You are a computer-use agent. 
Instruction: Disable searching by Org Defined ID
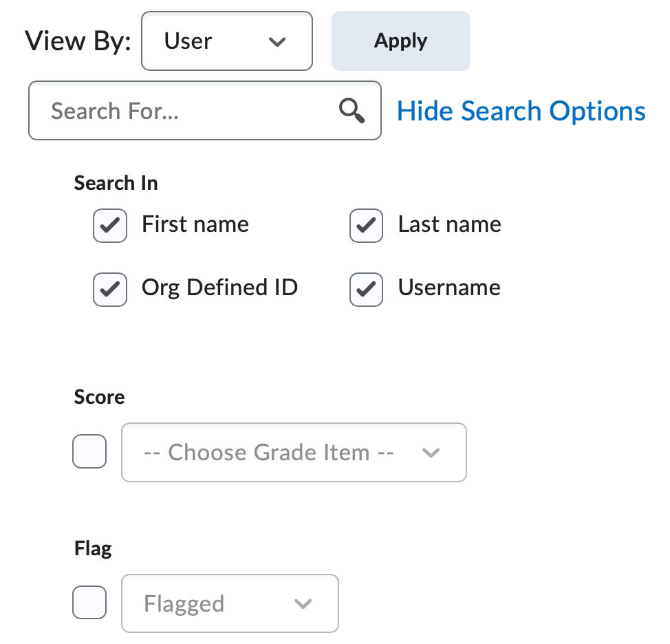109,289
